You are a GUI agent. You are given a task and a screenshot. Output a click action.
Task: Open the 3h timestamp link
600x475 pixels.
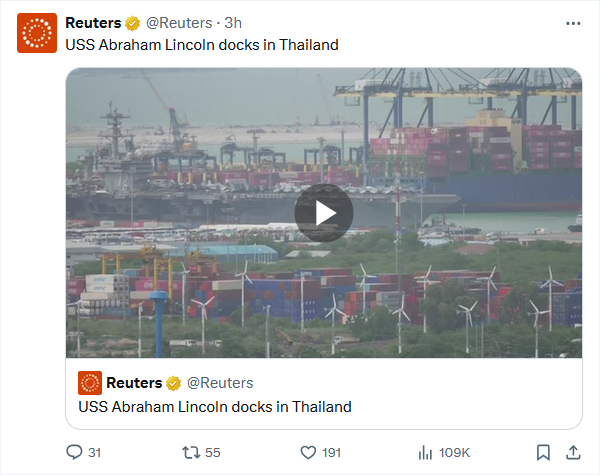(233, 23)
